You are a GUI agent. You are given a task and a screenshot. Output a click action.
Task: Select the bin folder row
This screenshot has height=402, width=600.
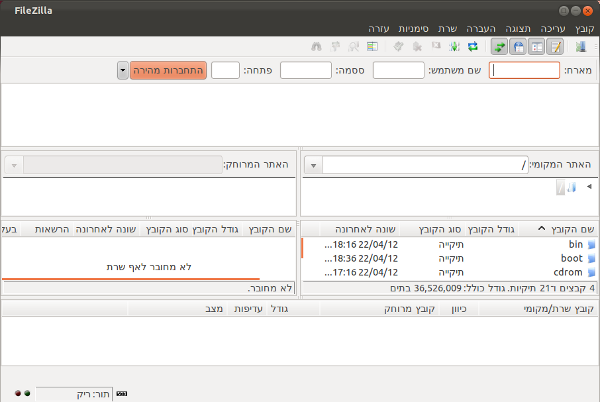point(450,244)
